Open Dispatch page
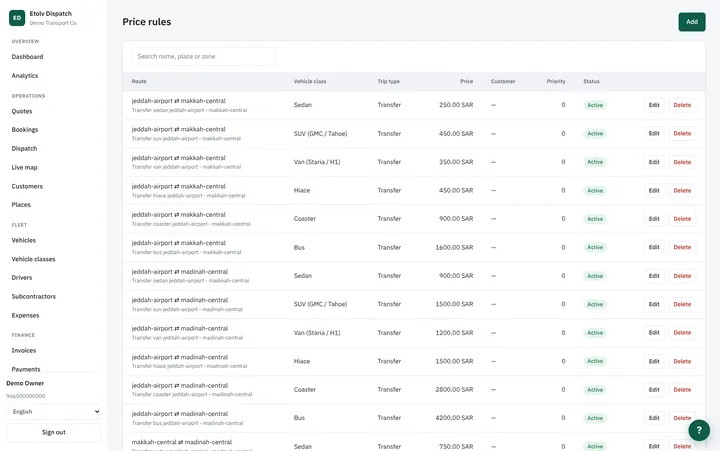This screenshot has height=451, width=720. 24,149
